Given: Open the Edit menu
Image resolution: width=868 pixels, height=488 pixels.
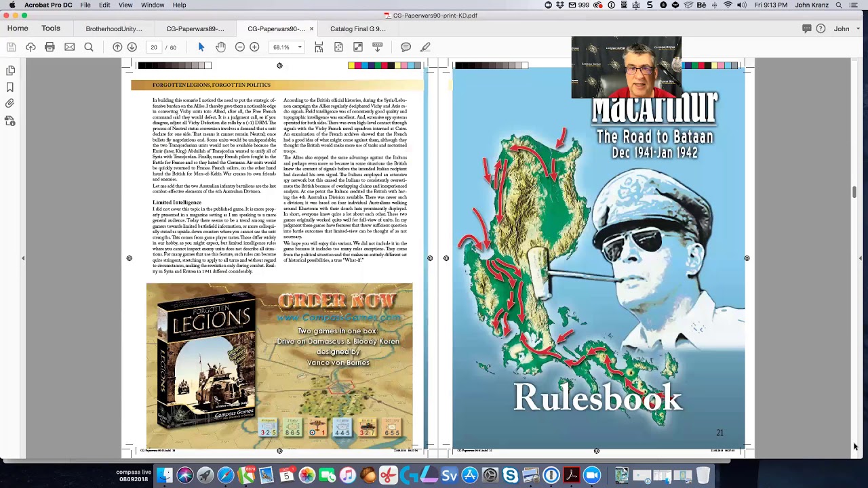Looking at the screenshot, I should 104,5.
